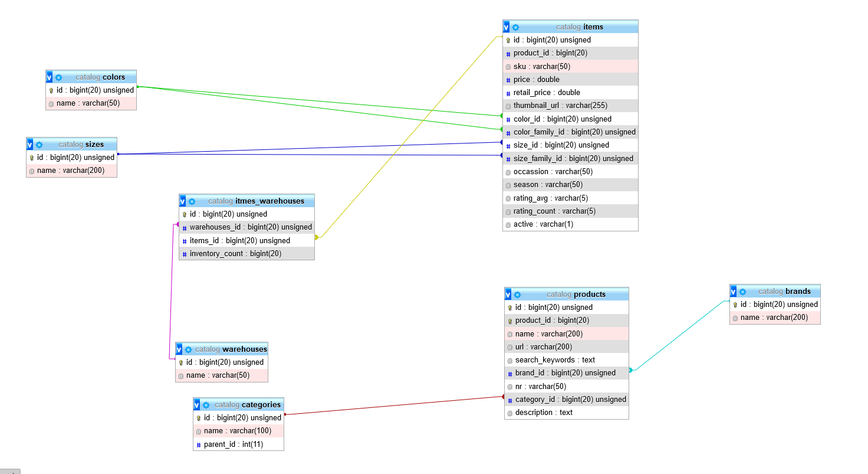Image resolution: width=868 pixels, height=474 pixels.
Task: Select 'occassion : varchar(50)' row
Action: (570, 172)
